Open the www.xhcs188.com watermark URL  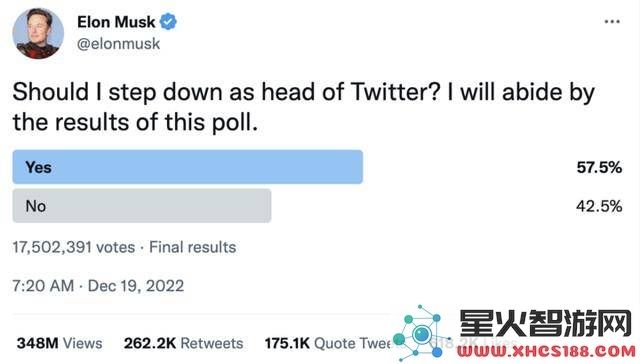pos(546,351)
